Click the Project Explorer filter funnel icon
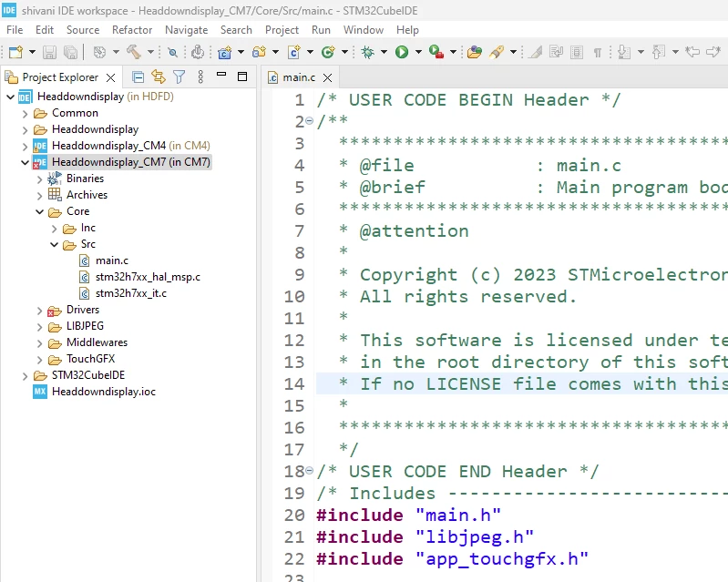The height and width of the screenshot is (582, 728). pos(179,77)
